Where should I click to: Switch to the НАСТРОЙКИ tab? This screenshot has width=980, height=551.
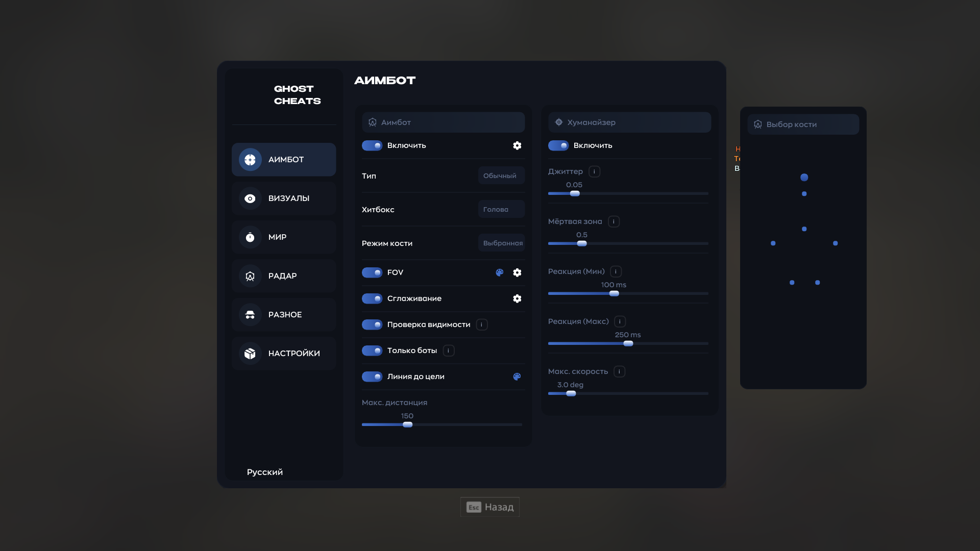click(284, 354)
